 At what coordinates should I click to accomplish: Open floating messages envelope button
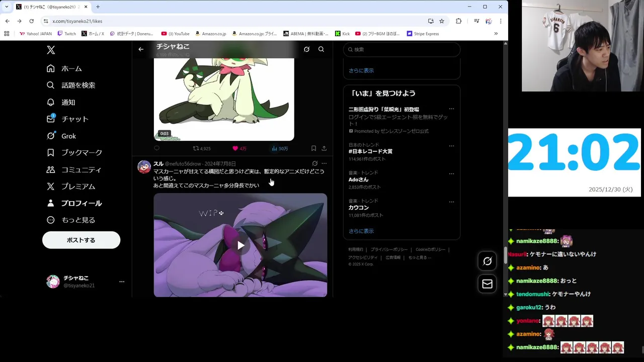[487, 284]
